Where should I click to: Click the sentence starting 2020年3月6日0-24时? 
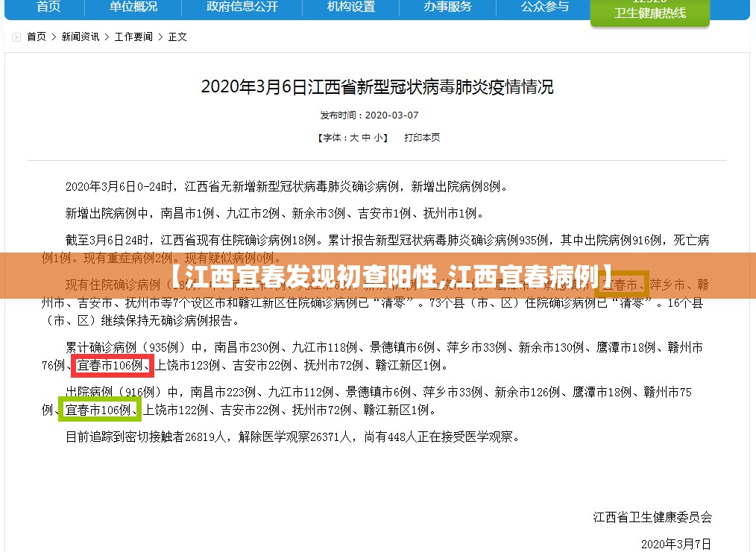(287, 186)
